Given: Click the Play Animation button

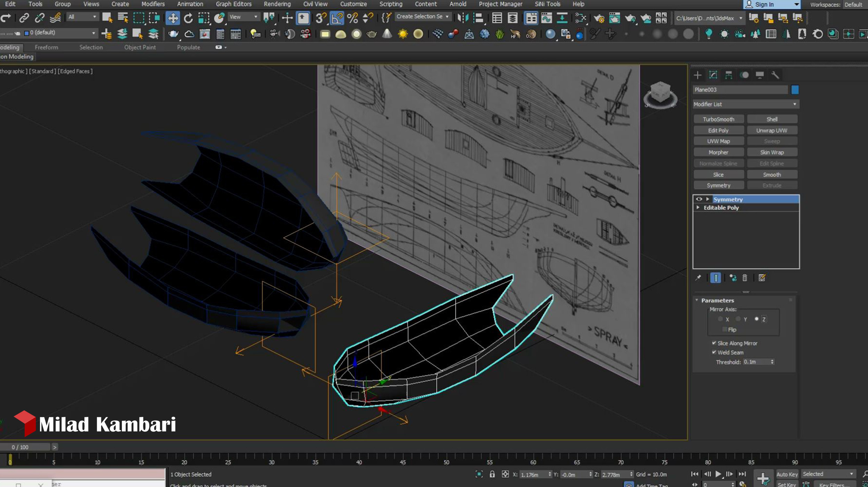Looking at the screenshot, I should pyautogui.click(x=718, y=474).
